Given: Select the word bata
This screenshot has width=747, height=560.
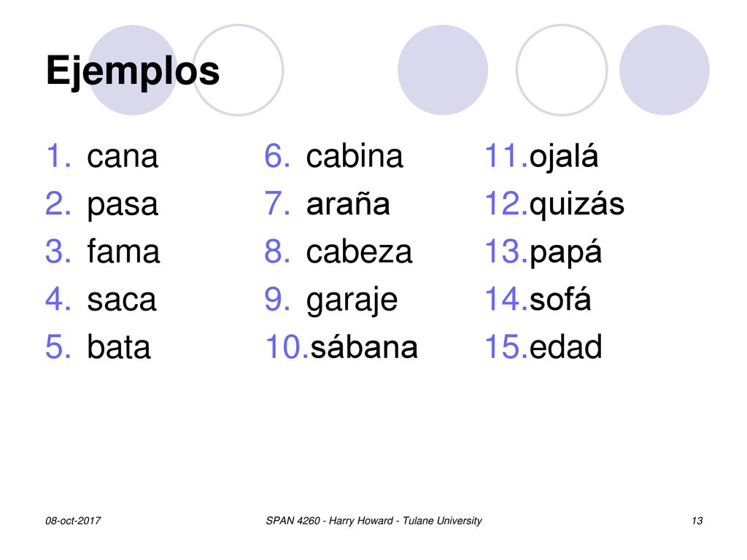Looking at the screenshot, I should [119, 346].
